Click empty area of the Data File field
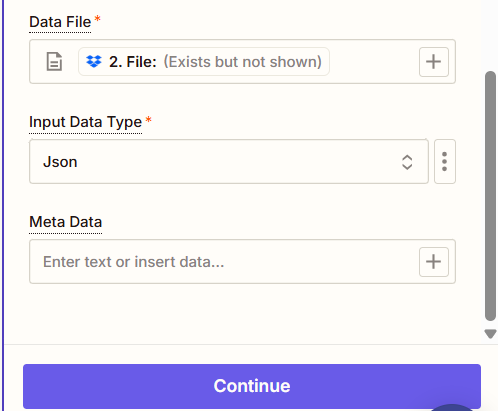 click(x=373, y=62)
